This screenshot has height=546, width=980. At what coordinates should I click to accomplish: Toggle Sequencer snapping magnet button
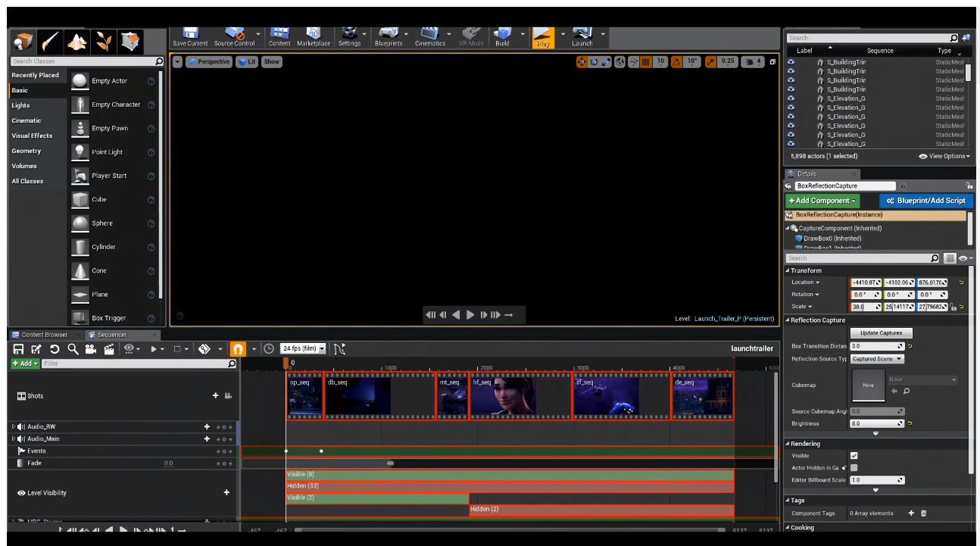[238, 349]
